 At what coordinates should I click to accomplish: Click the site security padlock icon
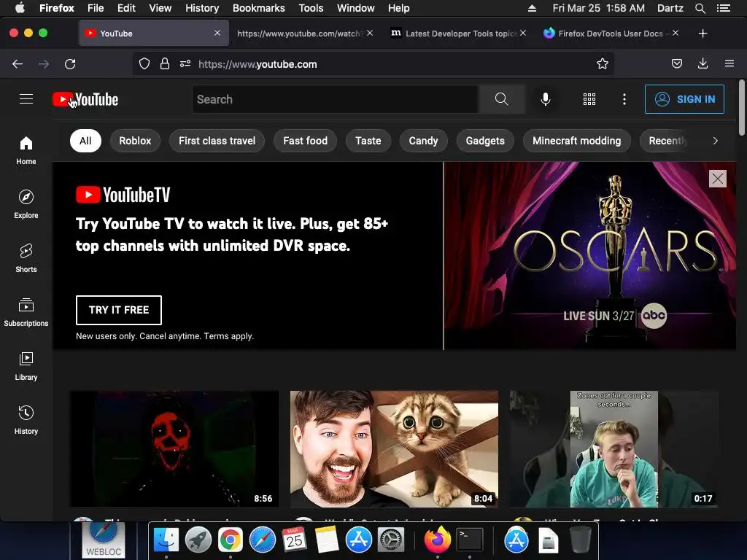[x=165, y=64]
